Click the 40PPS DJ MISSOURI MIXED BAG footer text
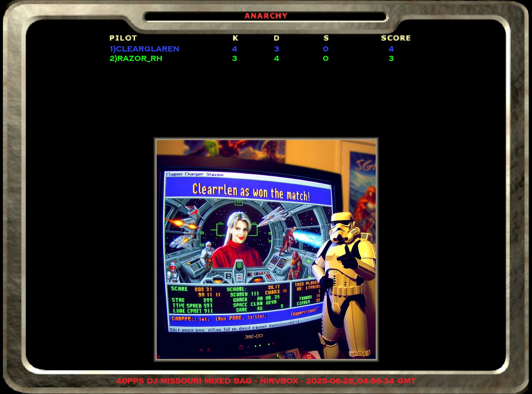Screen dimensions: 532x394 pos(266,381)
